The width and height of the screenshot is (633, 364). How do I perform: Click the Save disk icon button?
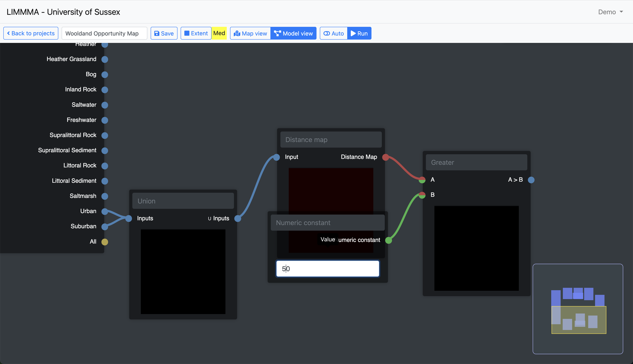164,33
